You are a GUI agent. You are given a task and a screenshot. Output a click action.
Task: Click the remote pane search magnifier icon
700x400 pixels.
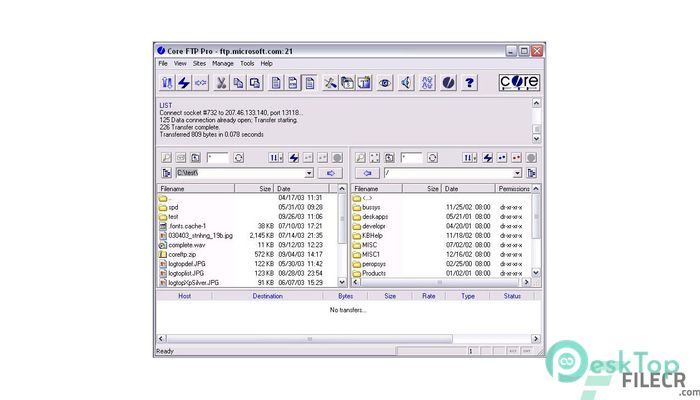[360, 158]
